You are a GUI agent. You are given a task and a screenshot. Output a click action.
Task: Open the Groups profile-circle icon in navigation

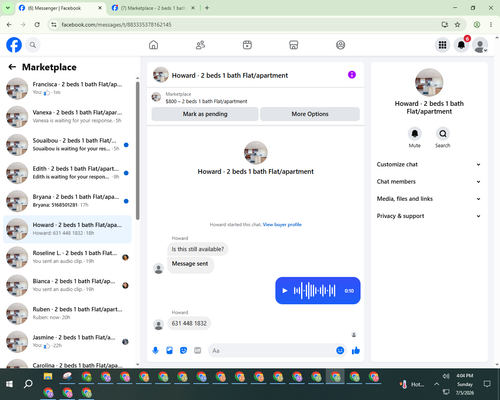[x=340, y=45]
